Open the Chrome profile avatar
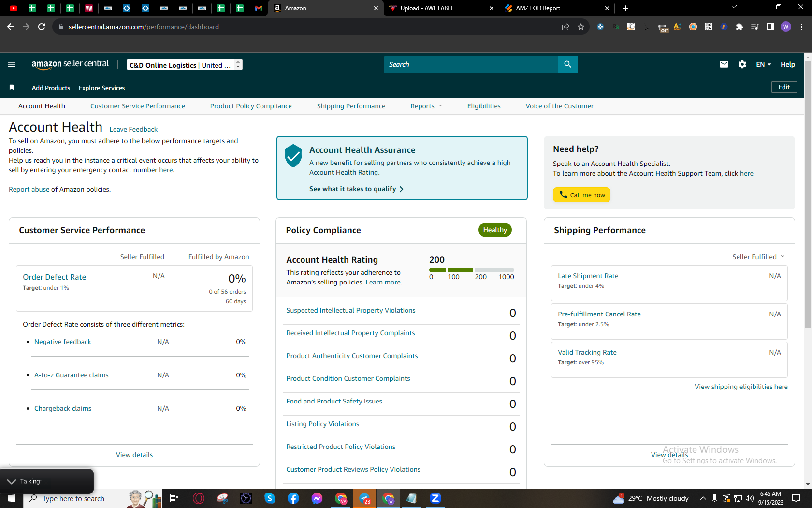Screen dimensions: 812x508 coord(786,27)
